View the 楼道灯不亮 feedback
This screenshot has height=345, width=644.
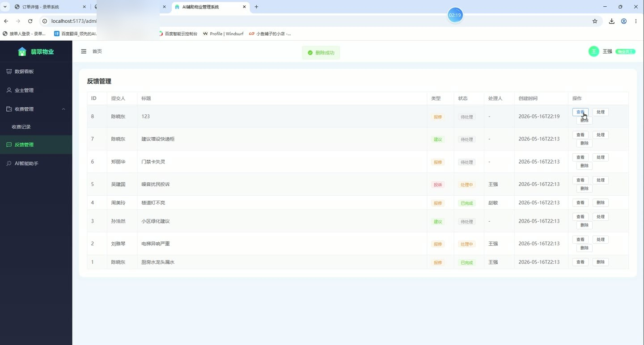click(580, 203)
